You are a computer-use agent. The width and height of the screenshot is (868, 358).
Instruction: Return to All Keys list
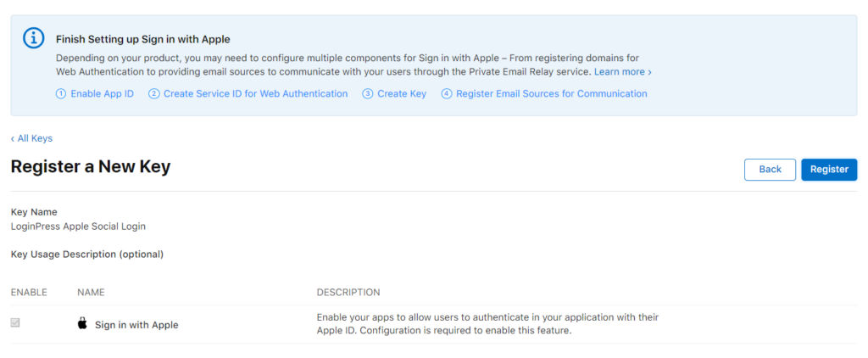[31, 138]
